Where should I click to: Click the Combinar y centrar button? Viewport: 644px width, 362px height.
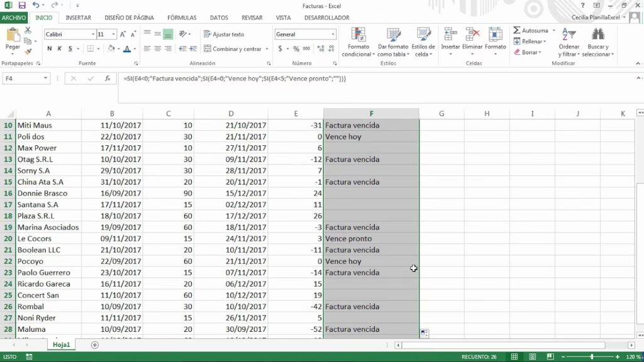tap(236, 49)
